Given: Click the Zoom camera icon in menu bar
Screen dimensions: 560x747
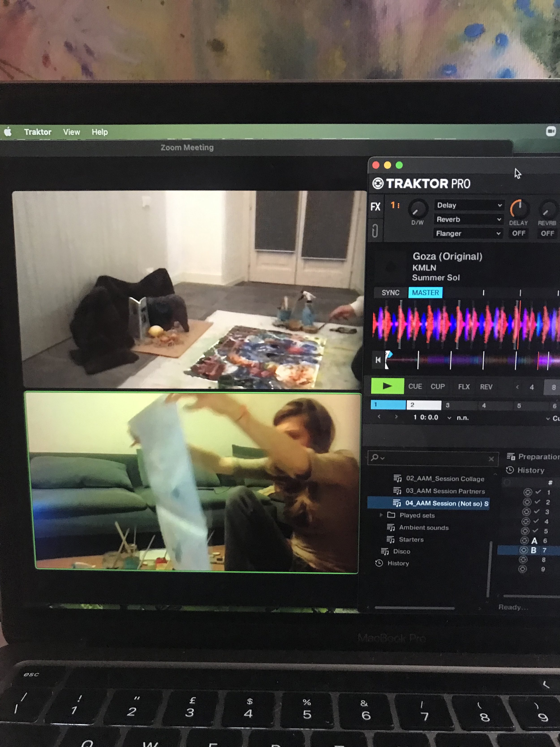Looking at the screenshot, I should (x=551, y=131).
